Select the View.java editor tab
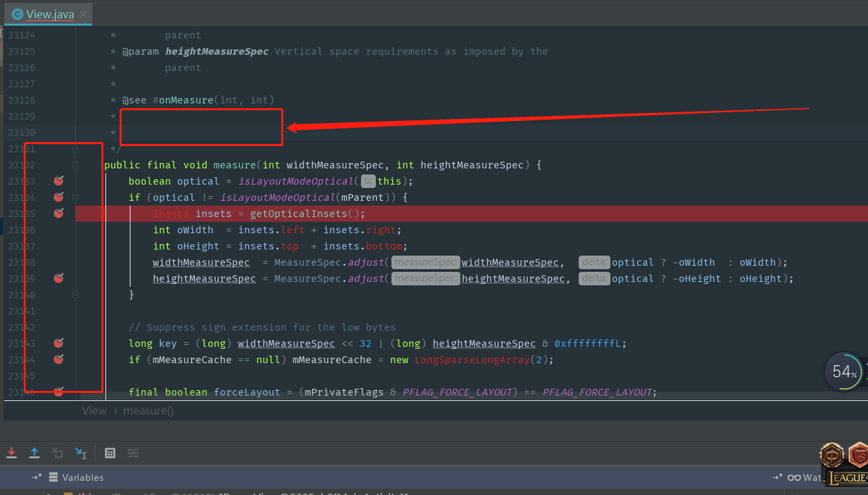 coord(48,14)
